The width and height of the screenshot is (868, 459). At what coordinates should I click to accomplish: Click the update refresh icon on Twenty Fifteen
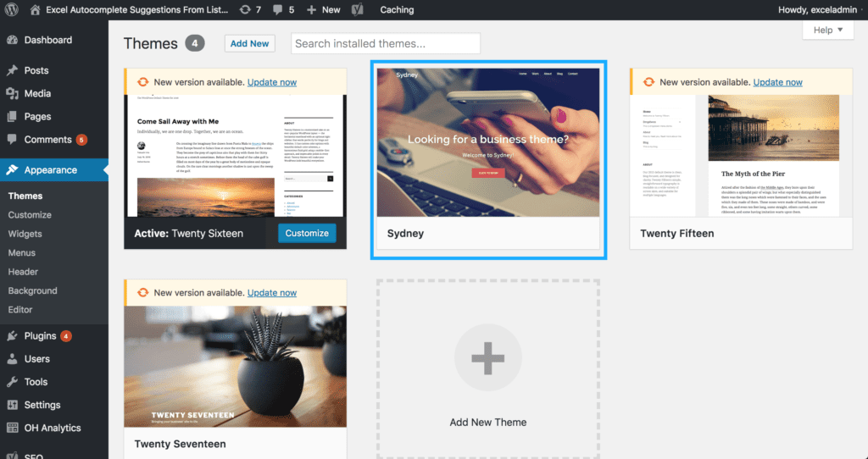coord(648,82)
